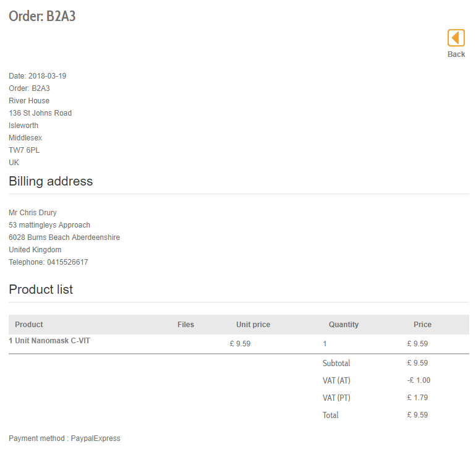476x449 pixels.
Task: Click the Subtotal label
Action: click(336, 363)
